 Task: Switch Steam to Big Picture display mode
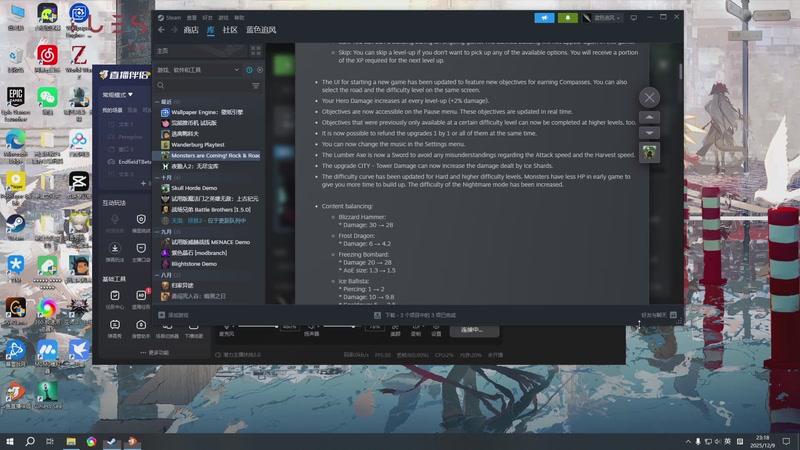pyautogui.click(x=634, y=18)
